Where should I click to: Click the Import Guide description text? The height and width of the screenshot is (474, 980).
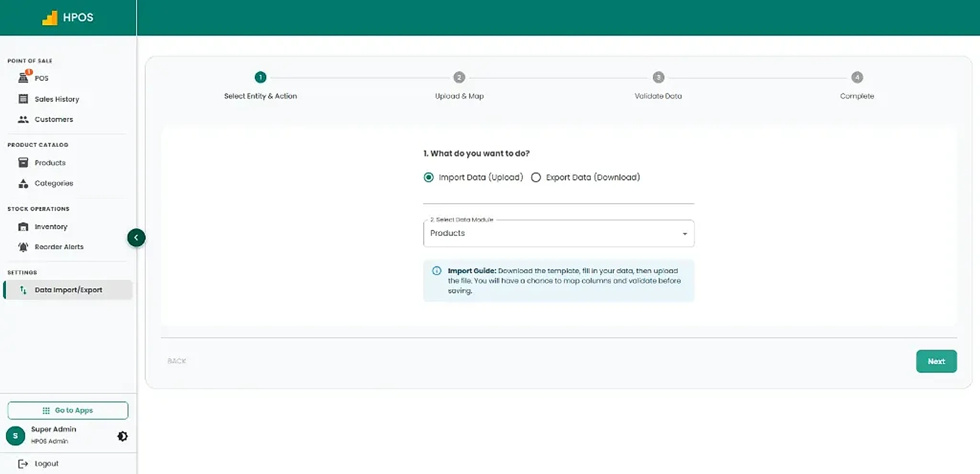(564, 281)
